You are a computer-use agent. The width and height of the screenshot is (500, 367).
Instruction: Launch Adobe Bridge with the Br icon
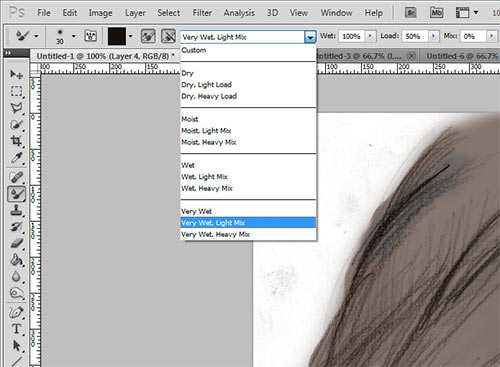pyautogui.click(x=411, y=13)
